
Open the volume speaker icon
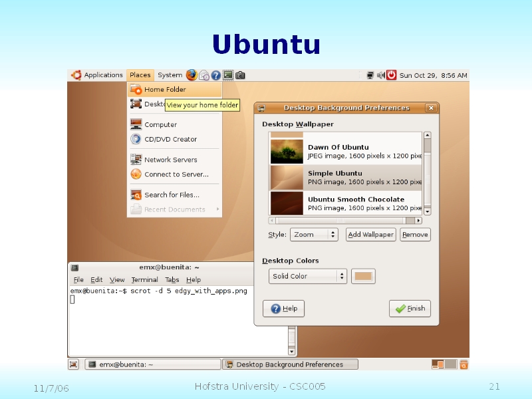pos(381,75)
